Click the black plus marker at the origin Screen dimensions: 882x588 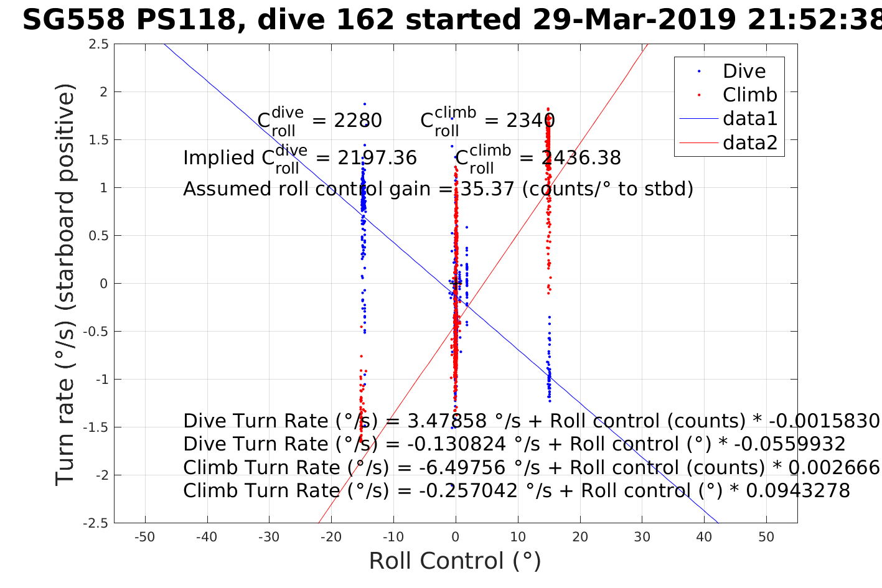[456, 284]
